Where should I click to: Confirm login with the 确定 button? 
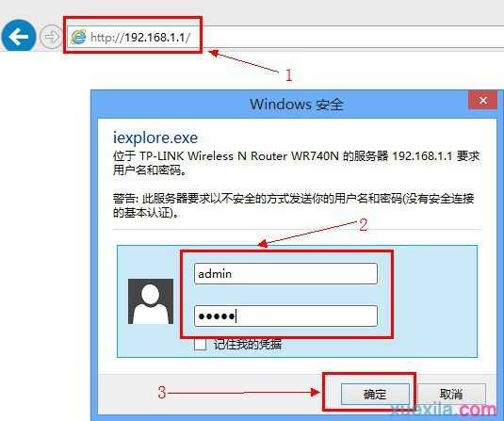[x=375, y=394]
